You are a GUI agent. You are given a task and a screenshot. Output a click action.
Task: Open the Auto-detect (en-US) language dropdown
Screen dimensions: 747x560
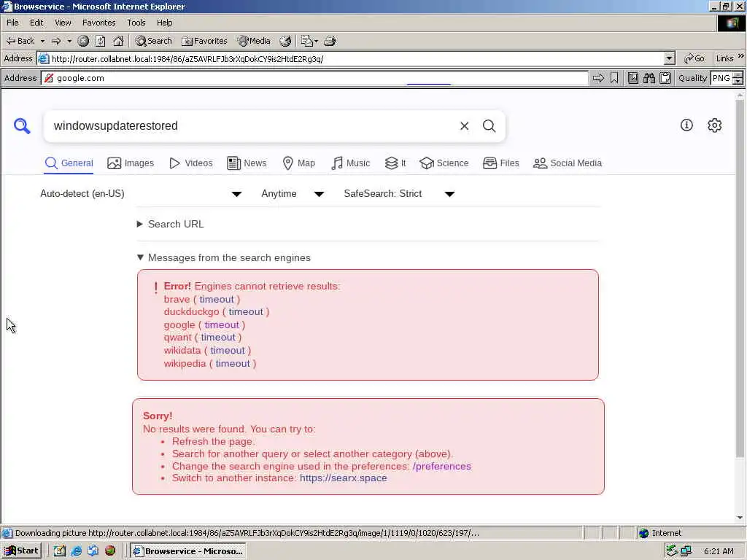141,194
